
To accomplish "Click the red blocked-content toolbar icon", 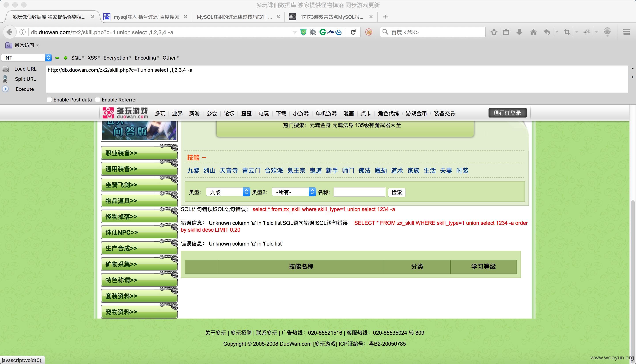I will 369,32.
